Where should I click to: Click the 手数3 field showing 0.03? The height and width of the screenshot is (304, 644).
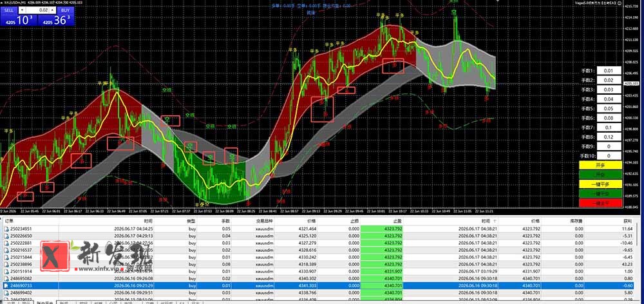(609, 90)
